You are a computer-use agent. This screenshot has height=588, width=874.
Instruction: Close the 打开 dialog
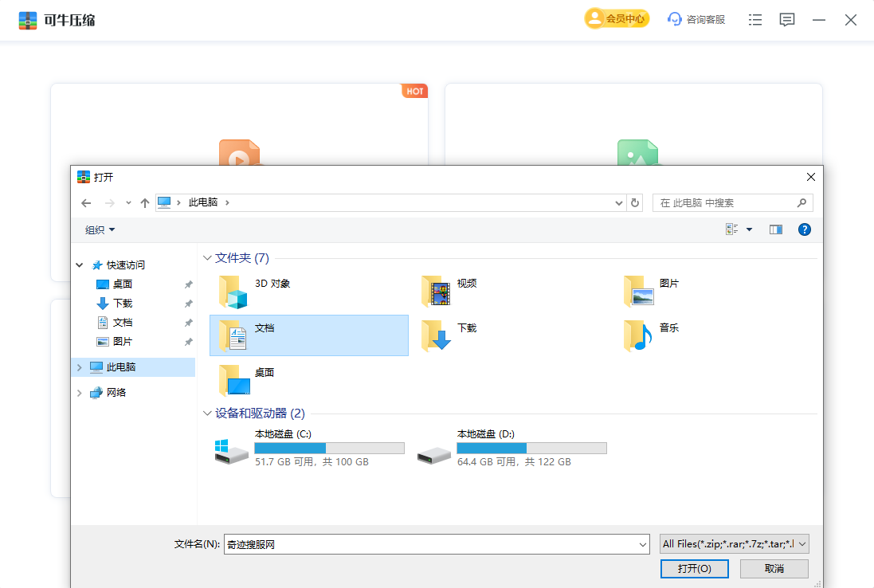[x=811, y=177]
